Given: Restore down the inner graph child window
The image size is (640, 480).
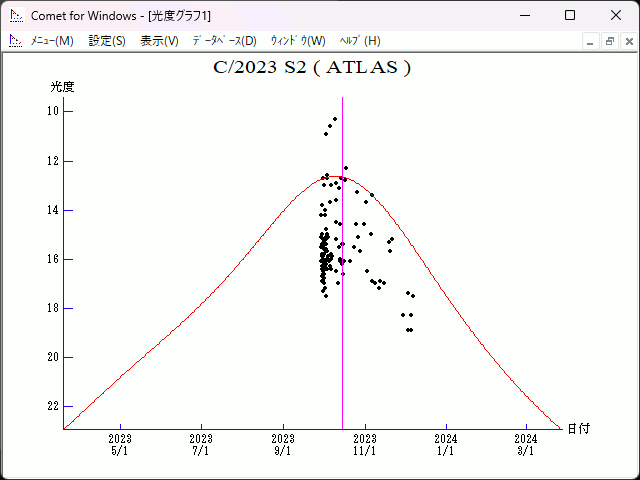Looking at the screenshot, I should click(x=609, y=41).
